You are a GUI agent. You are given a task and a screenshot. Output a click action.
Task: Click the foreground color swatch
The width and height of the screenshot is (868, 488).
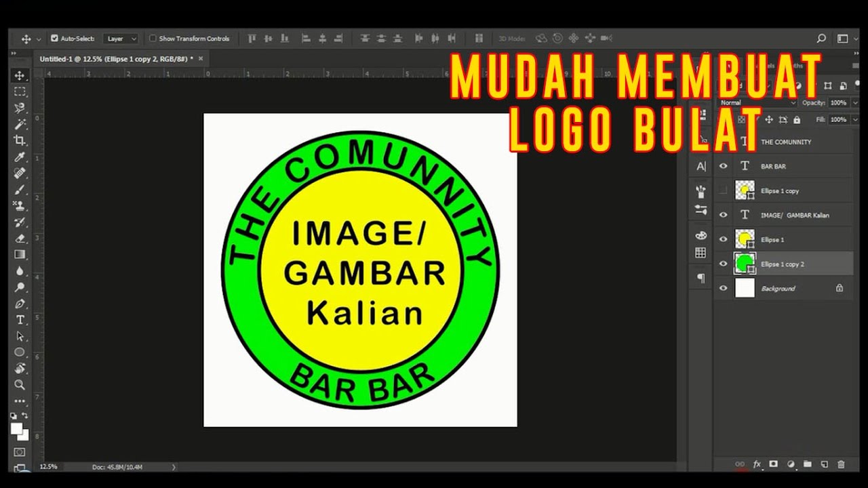coord(16,428)
